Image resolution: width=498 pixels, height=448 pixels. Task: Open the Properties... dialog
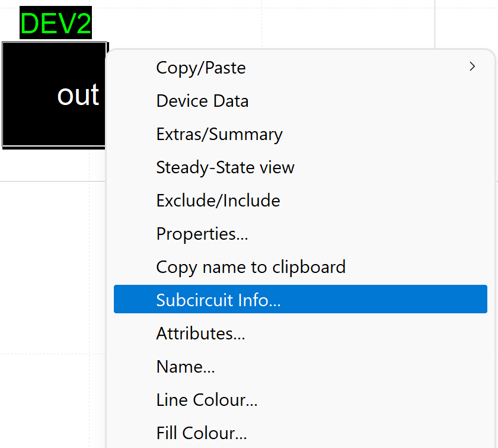(x=202, y=234)
